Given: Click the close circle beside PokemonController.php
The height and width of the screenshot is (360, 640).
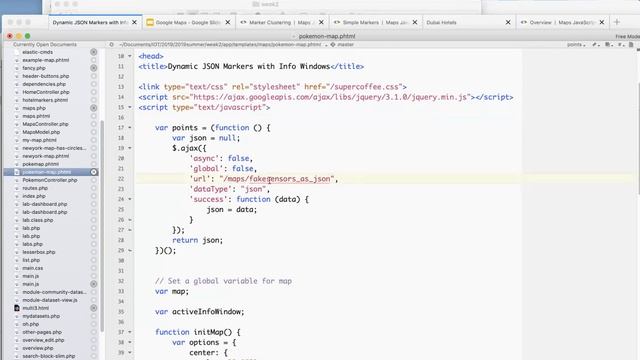Looking at the screenshot, I should (x=93, y=180).
